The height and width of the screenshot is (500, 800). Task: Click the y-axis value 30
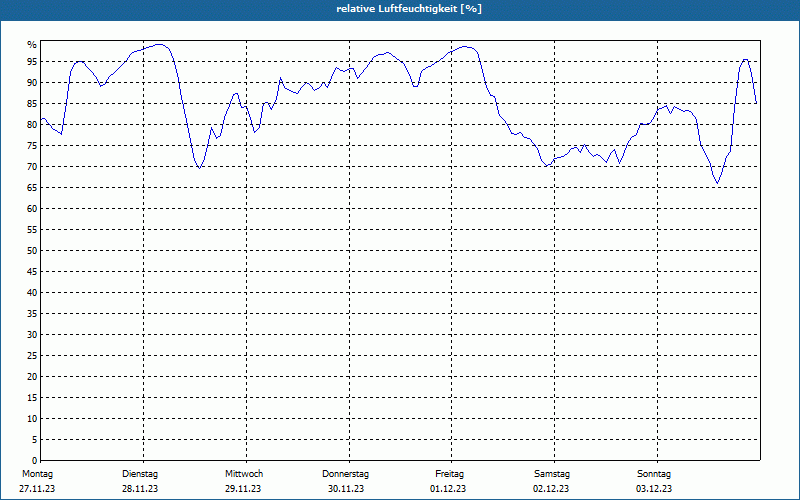32,335
